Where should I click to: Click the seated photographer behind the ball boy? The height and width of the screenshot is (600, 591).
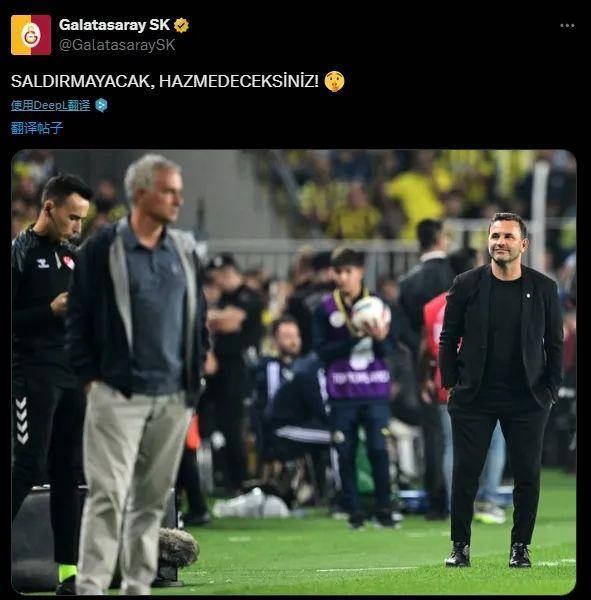click(291, 386)
